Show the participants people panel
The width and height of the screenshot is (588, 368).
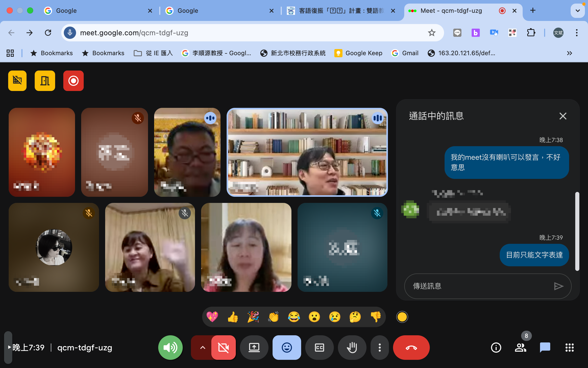pyautogui.click(x=520, y=348)
